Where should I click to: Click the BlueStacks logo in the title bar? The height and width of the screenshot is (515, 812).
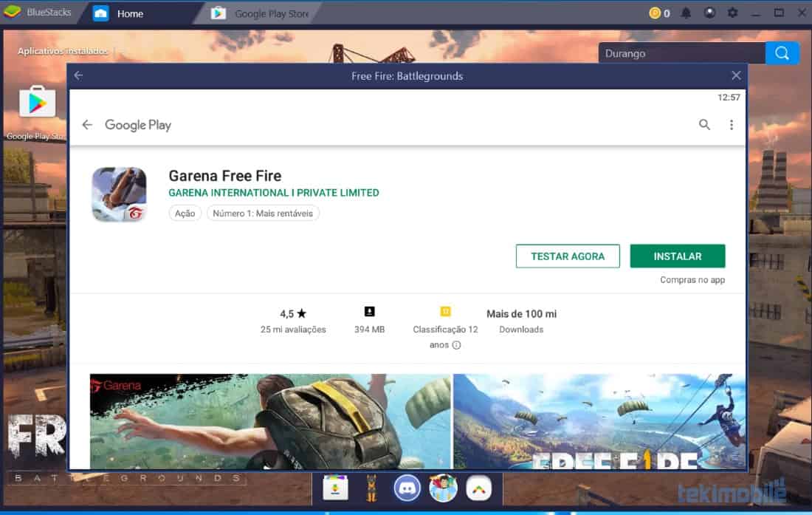click(12, 12)
